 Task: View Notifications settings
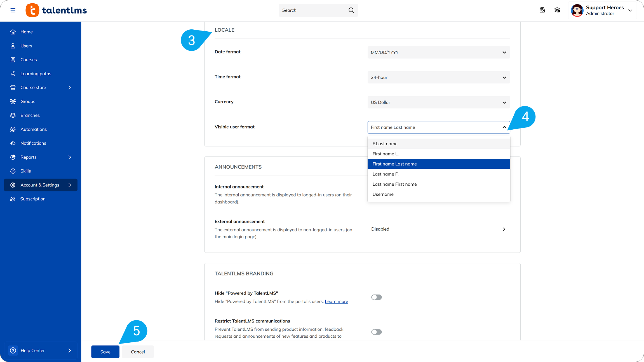33,143
